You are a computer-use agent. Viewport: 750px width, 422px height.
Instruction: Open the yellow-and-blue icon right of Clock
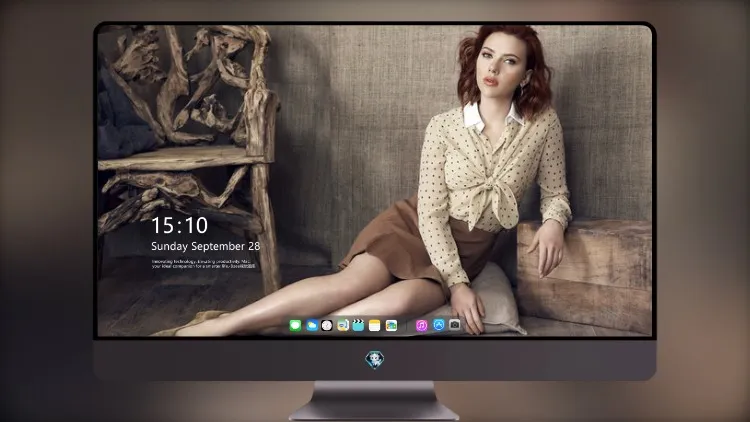pos(343,326)
